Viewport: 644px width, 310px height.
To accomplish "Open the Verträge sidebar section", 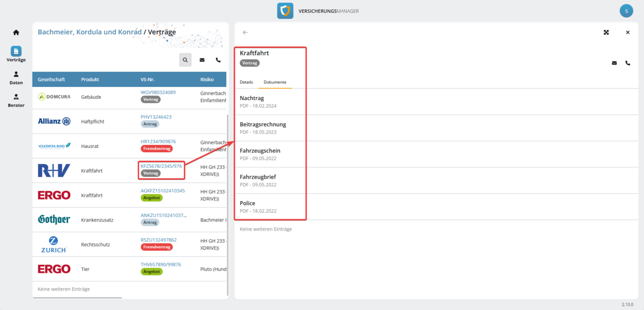I will click(16, 54).
